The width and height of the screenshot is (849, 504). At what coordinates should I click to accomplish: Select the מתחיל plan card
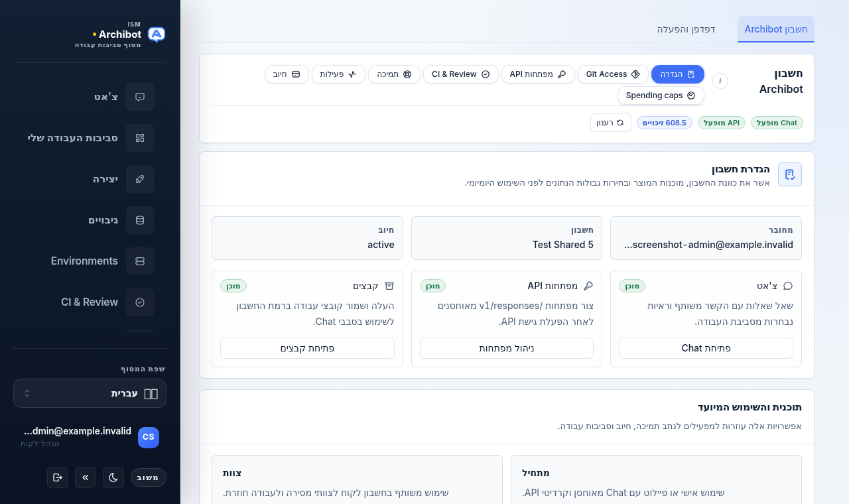(x=656, y=479)
